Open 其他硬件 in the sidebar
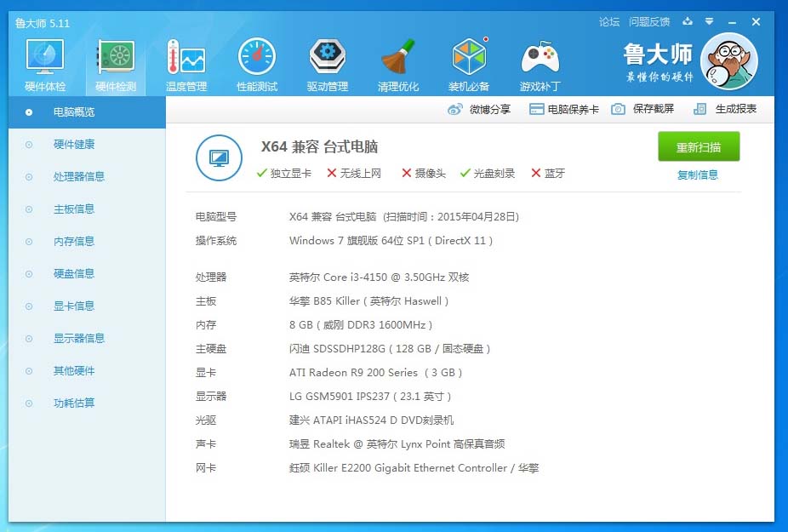Screen dimensions: 788x532 pos(87,370)
